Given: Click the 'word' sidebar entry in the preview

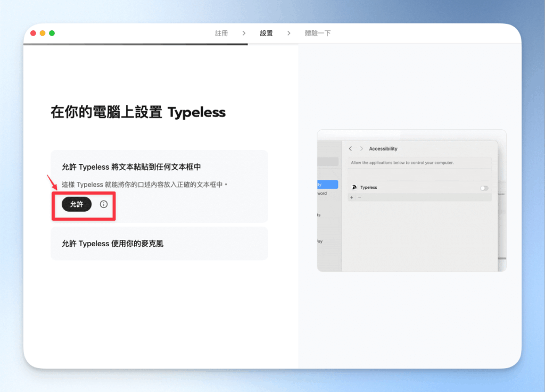Looking at the screenshot, I should pyautogui.click(x=322, y=194).
